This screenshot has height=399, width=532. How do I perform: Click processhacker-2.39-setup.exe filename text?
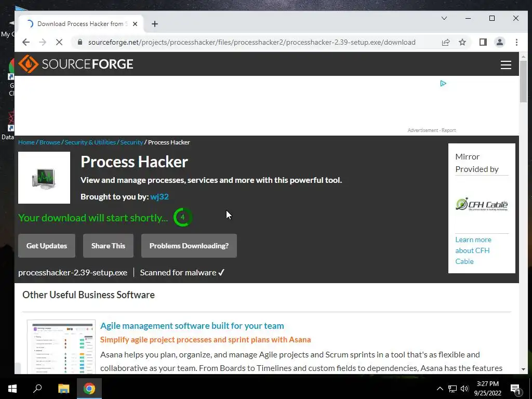point(73,272)
